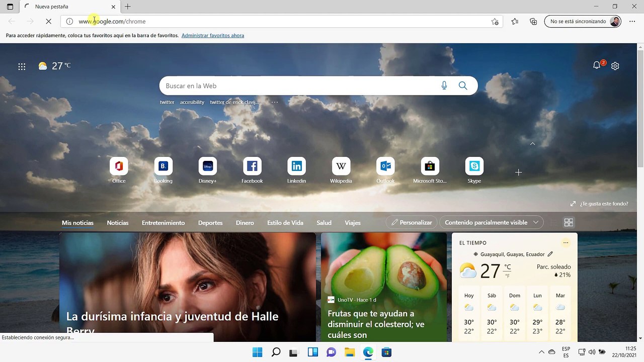This screenshot has height=362, width=644.
Task: Open the tab actions menu icon
Action: tap(10, 7)
